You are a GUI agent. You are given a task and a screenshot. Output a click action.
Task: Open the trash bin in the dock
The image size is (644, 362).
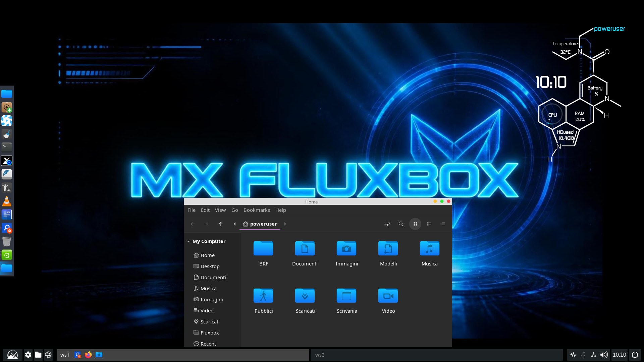pyautogui.click(x=7, y=241)
